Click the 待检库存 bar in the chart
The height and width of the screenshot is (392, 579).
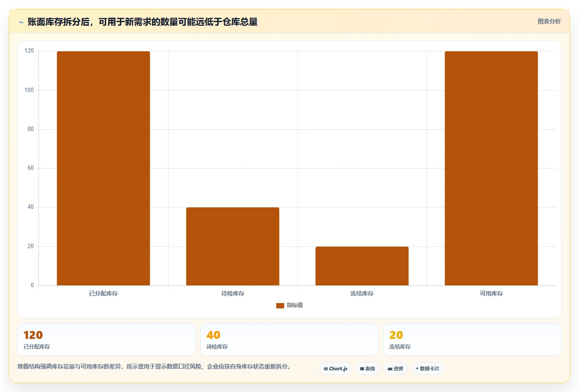click(x=233, y=246)
